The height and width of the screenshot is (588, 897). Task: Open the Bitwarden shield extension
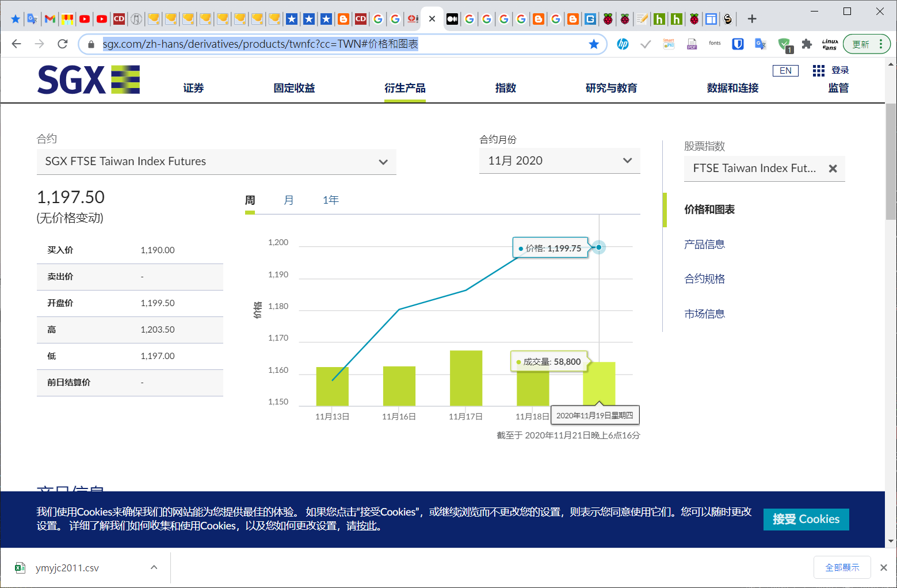(738, 44)
